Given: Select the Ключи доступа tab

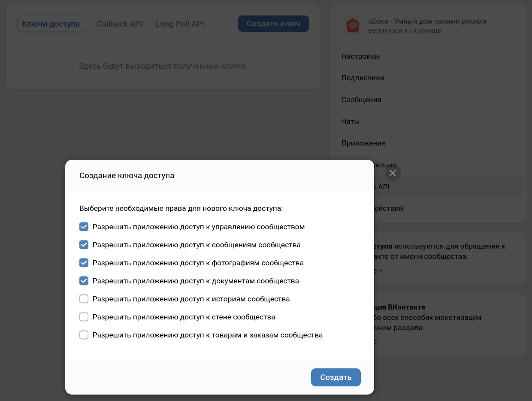Looking at the screenshot, I should coord(51,24).
